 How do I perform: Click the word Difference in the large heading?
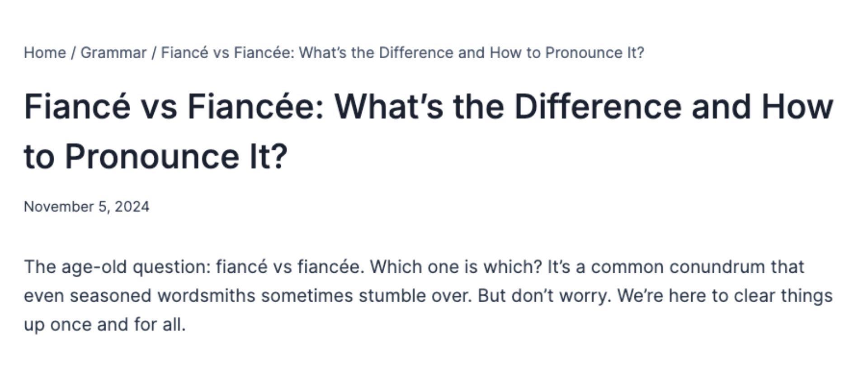[x=598, y=107]
